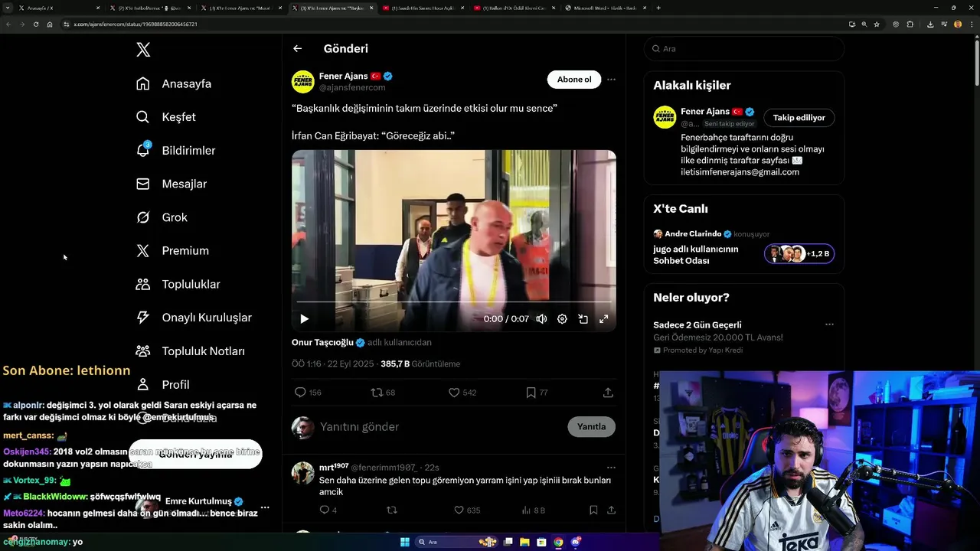View analytics of mrt1907 reply (8 B)

point(534,510)
